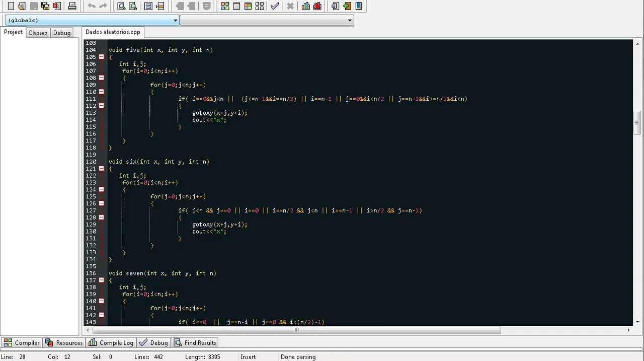The width and height of the screenshot is (644, 361).
Task: Switch to the Debug side tab
Action: tap(62, 33)
